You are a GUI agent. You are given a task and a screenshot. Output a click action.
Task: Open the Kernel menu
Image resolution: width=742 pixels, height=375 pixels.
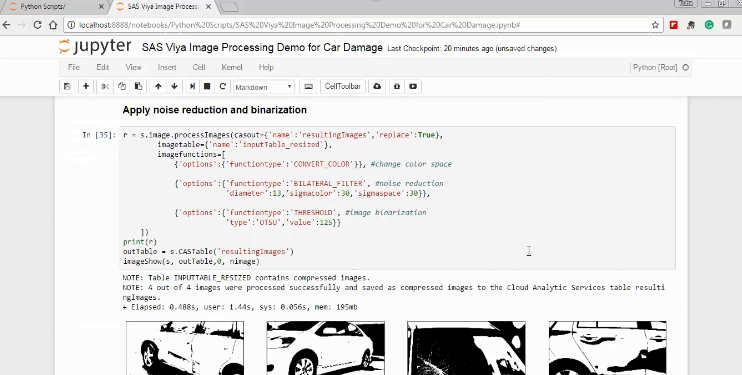tap(232, 67)
